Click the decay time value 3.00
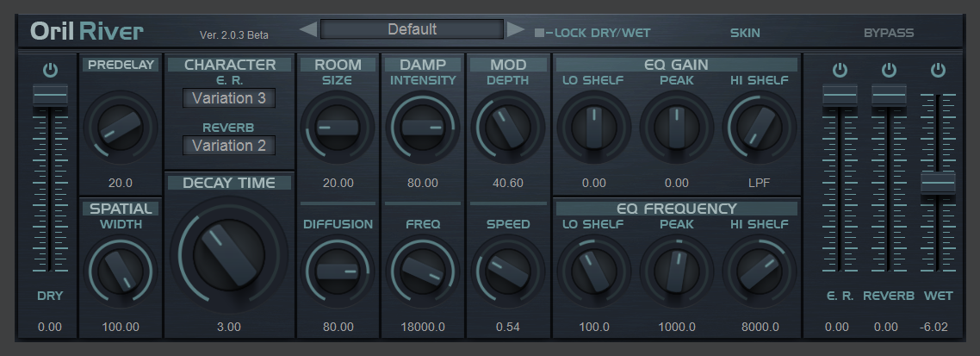The image size is (980, 356). click(229, 328)
